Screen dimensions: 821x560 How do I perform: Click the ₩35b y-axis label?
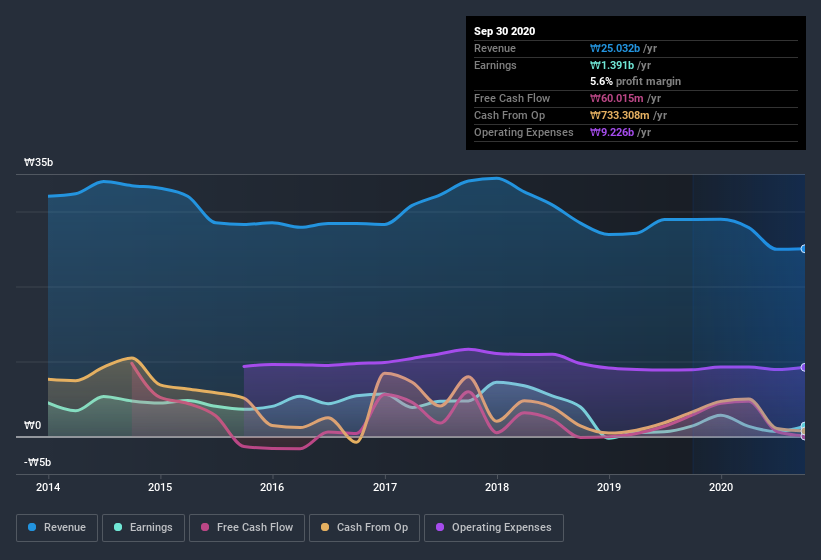click(x=38, y=163)
